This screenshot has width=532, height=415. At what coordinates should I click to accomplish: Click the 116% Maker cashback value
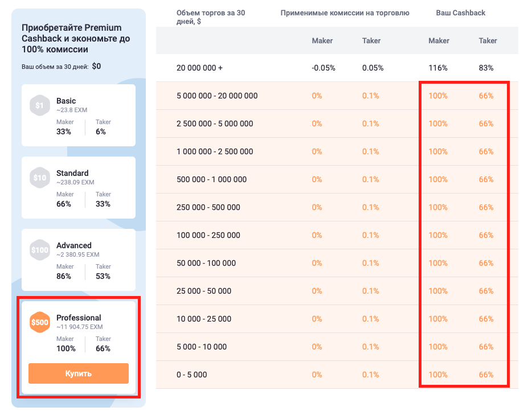point(438,68)
